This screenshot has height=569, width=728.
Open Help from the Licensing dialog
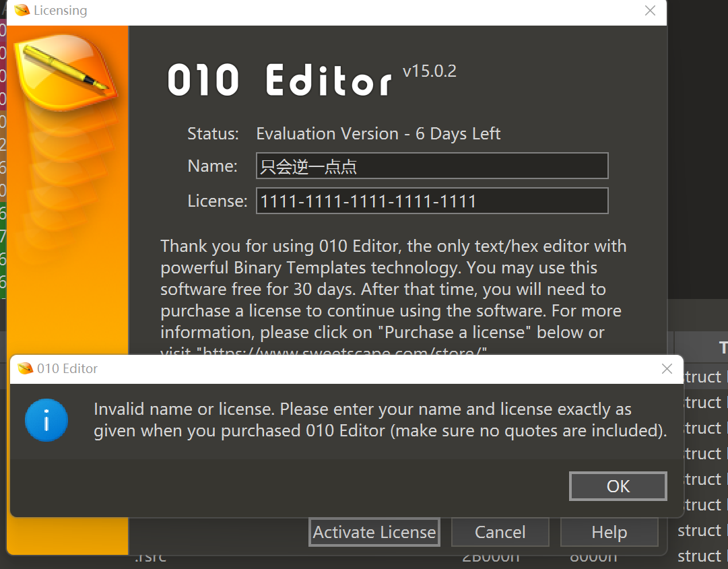point(609,532)
